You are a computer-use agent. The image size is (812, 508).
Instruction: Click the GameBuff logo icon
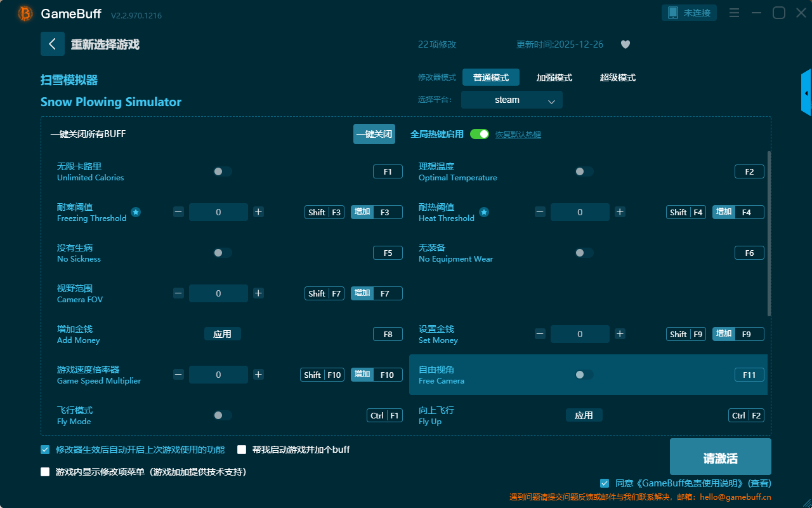tap(25, 13)
